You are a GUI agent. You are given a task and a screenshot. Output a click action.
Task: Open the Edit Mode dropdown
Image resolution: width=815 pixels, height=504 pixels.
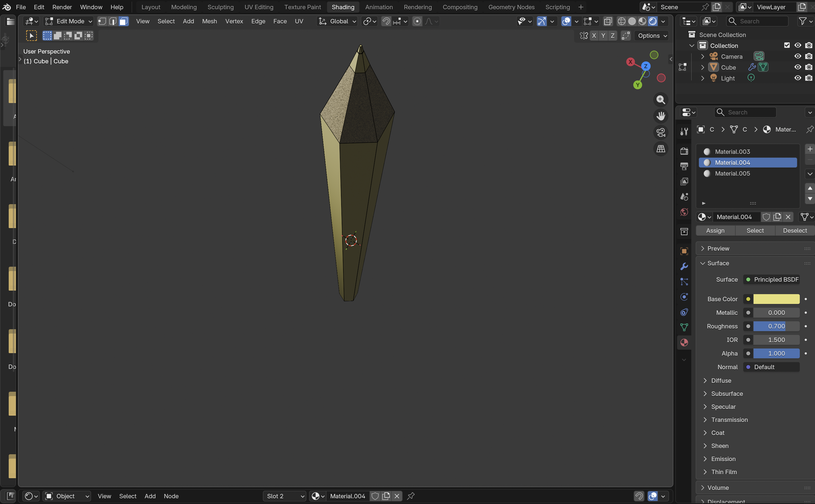(69, 21)
